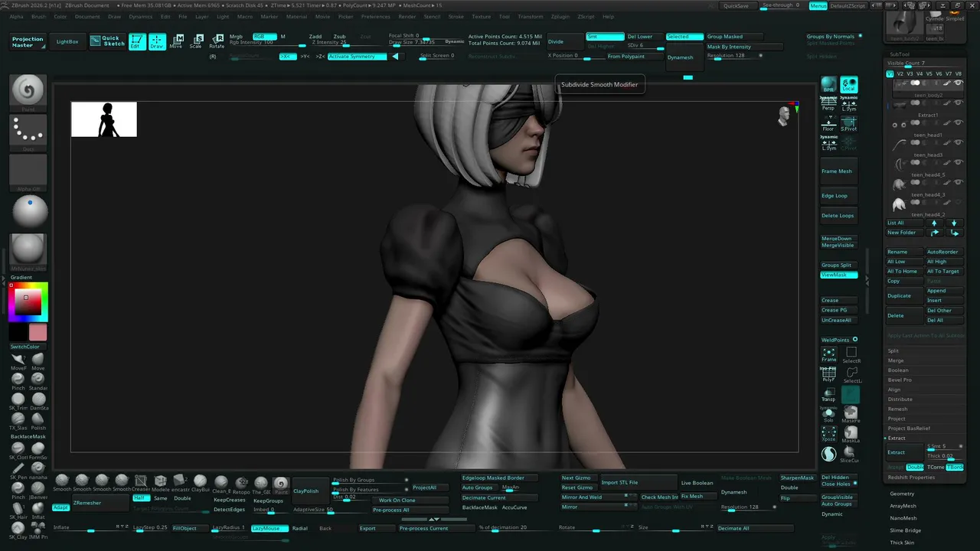Click the S.Pivot set pivot icon
The width and height of the screenshot is (980, 551).
coord(849,124)
